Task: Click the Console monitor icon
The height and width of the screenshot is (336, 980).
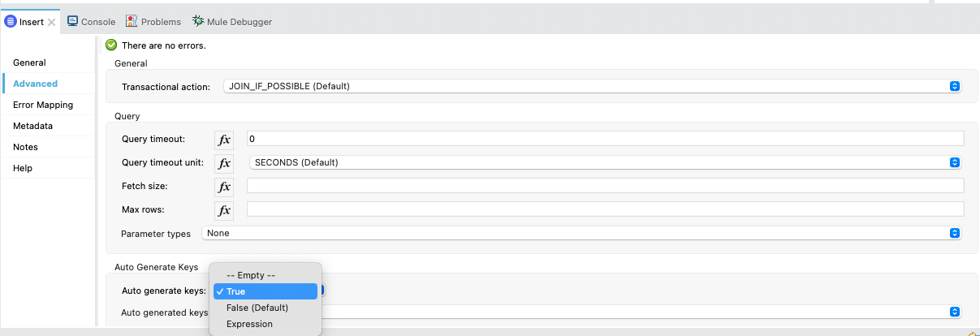Action: point(72,21)
